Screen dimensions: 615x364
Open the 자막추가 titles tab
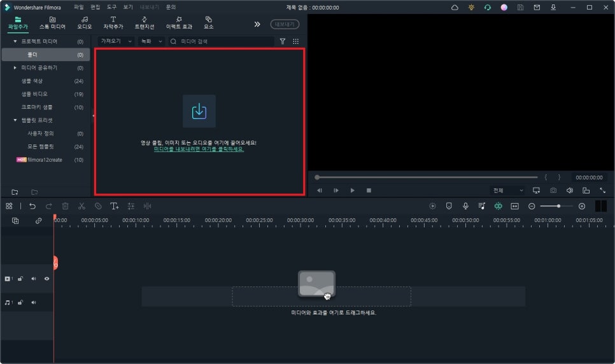113,23
